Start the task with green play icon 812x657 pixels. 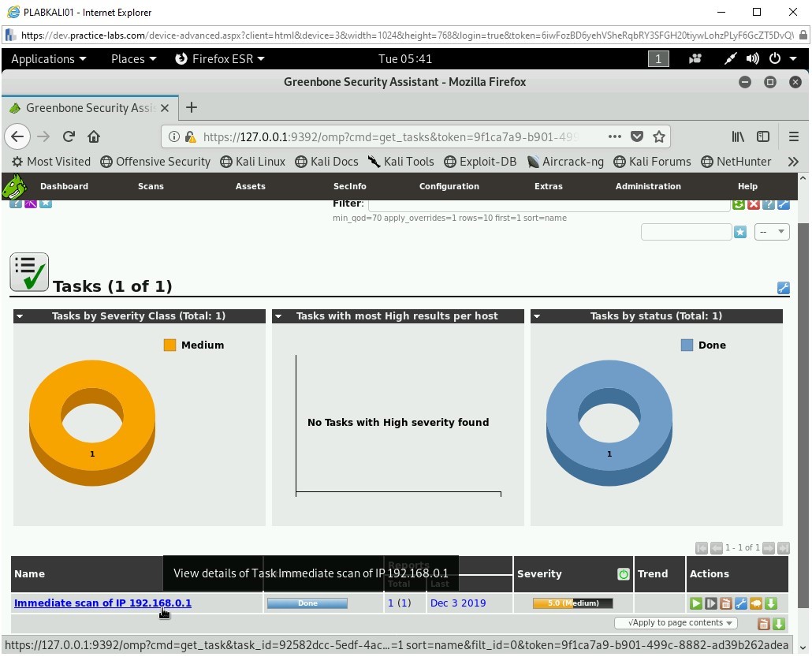tap(695, 603)
